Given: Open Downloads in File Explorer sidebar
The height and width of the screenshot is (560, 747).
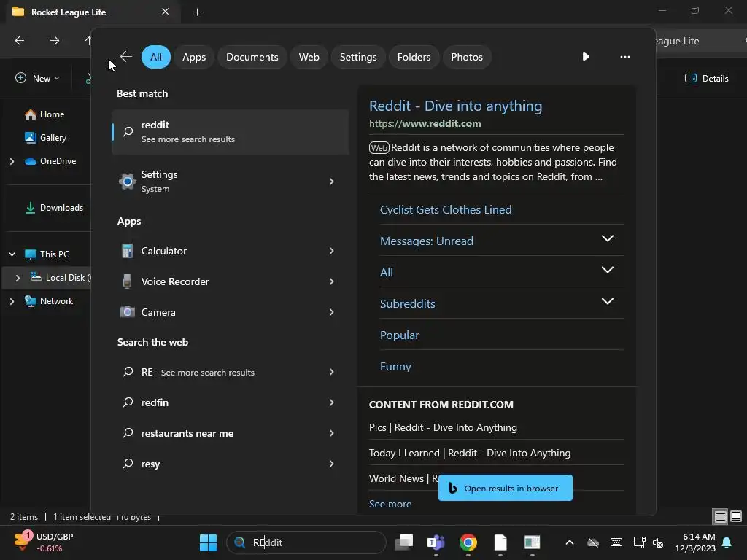Looking at the screenshot, I should (x=54, y=208).
